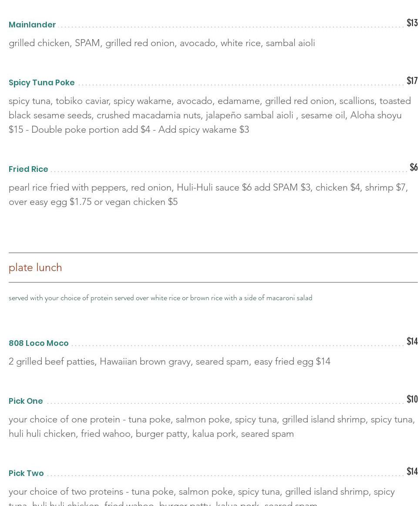
Task: Select the Spicy Tuna Poke heading
Action: coord(42,83)
